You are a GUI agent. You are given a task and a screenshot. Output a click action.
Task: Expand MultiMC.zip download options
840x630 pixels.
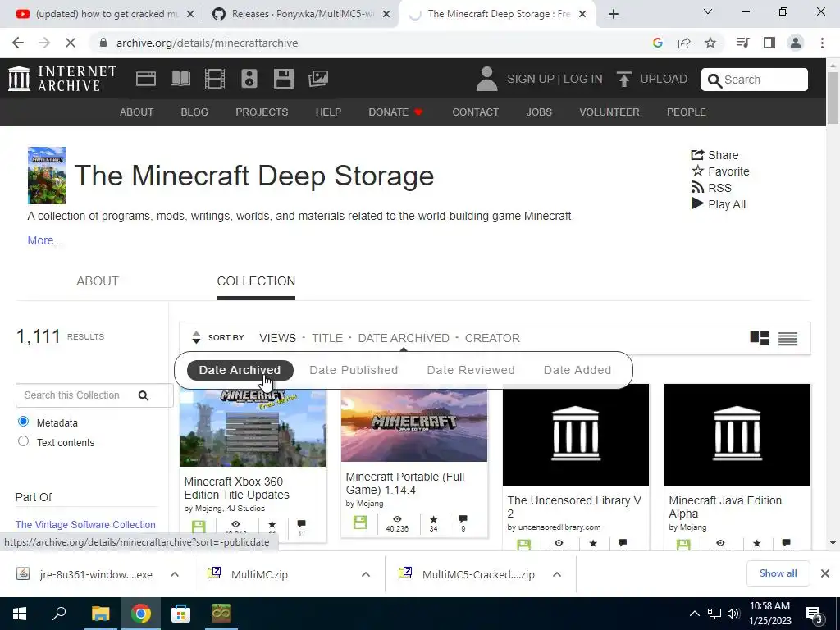coord(366,574)
